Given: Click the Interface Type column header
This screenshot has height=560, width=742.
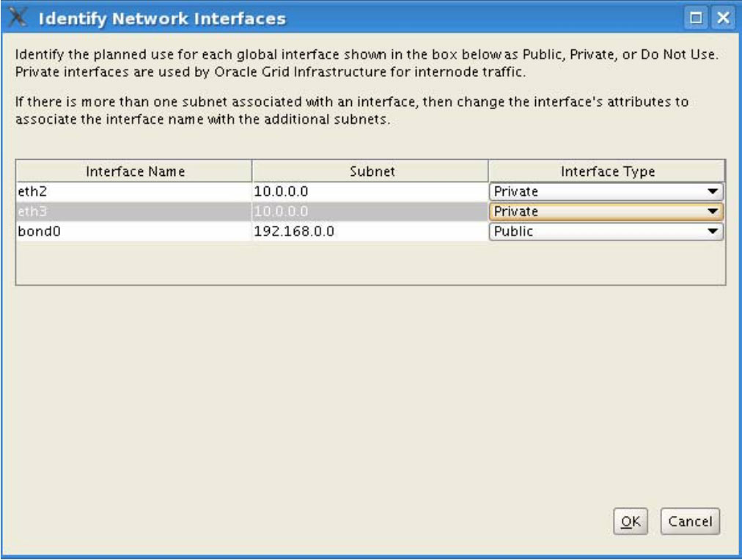Looking at the screenshot, I should click(x=606, y=172).
